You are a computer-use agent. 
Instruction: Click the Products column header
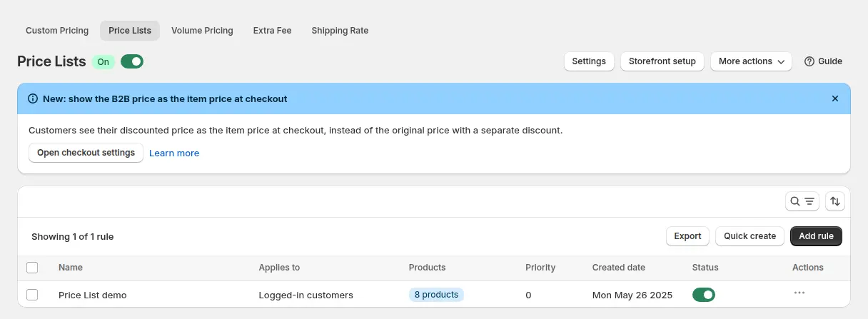427,268
